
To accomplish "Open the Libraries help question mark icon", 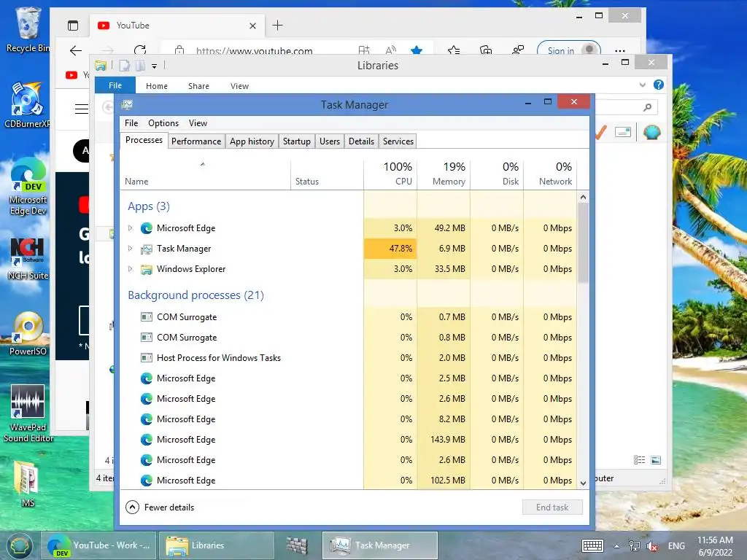I will pyautogui.click(x=659, y=85).
